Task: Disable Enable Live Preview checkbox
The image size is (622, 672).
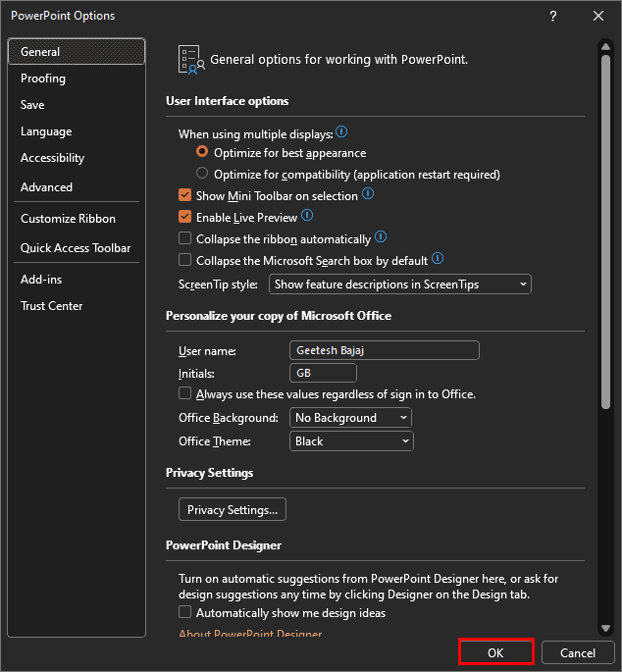Action: tap(184, 217)
